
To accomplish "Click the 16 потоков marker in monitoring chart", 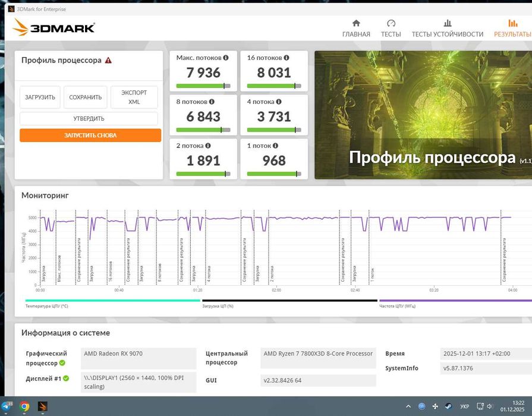I will [x=111, y=271].
